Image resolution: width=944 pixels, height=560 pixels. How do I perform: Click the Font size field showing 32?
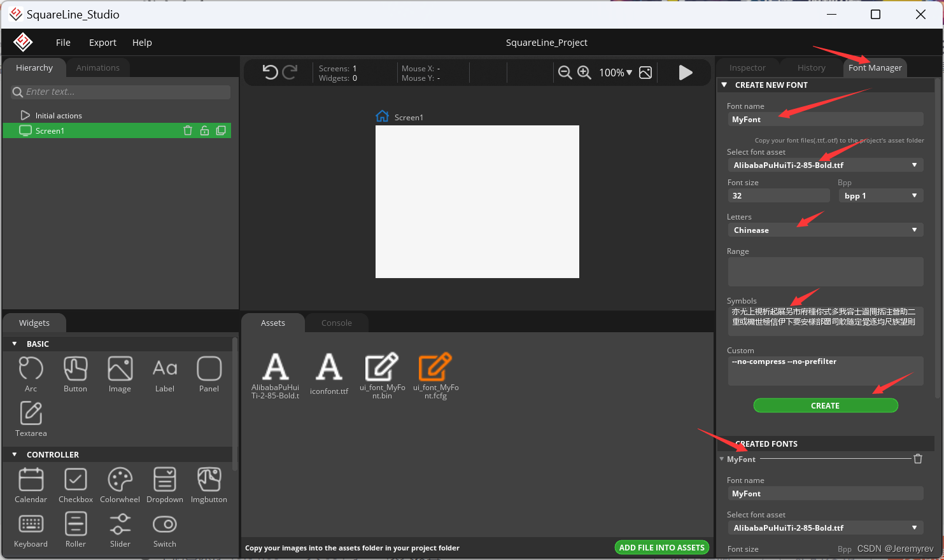click(778, 195)
